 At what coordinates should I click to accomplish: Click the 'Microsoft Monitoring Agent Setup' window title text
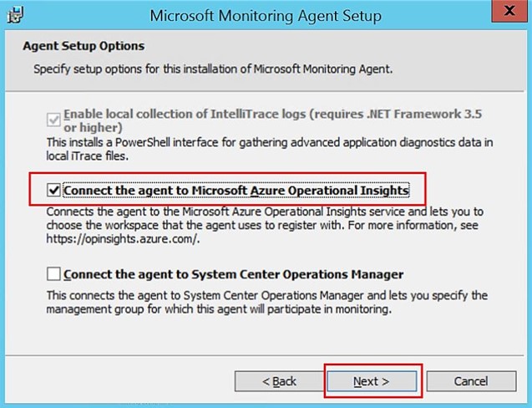[x=266, y=16]
